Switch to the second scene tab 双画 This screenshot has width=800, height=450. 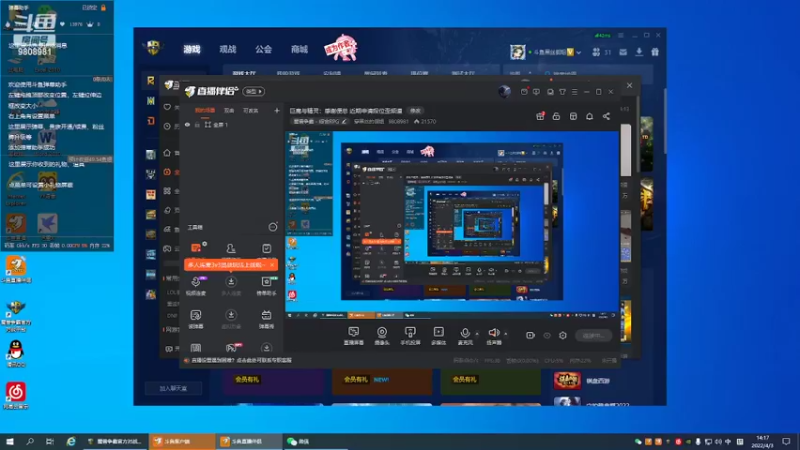coord(229,110)
